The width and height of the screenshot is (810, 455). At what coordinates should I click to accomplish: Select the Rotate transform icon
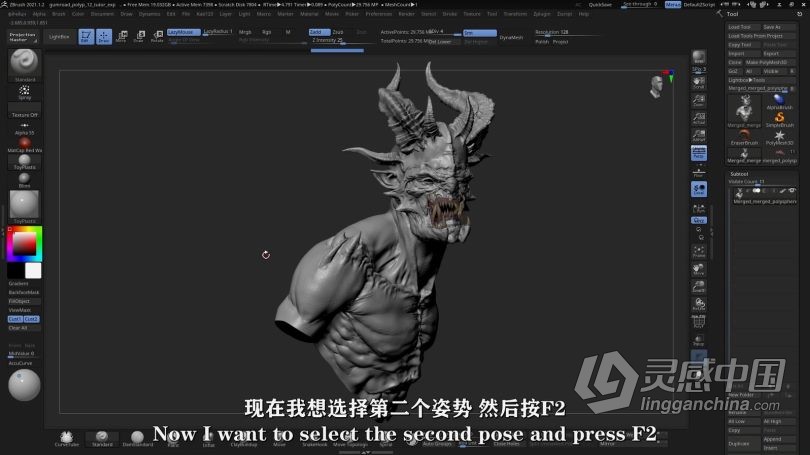(x=157, y=36)
